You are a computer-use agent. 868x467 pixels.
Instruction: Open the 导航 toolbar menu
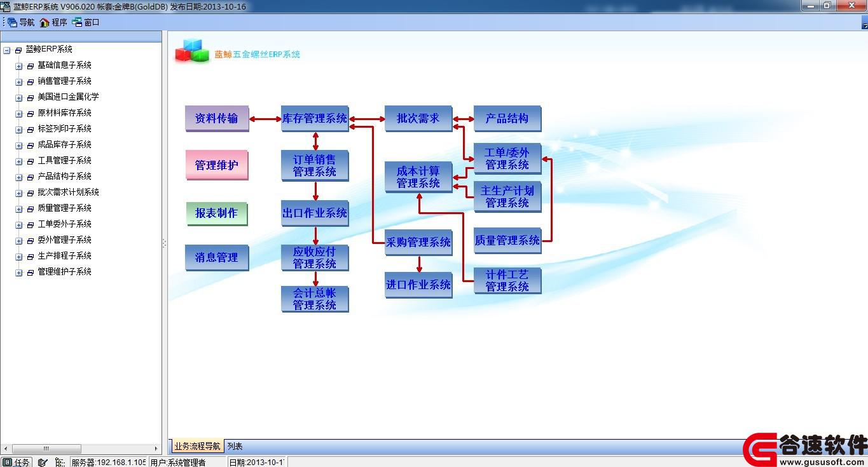click(x=20, y=22)
